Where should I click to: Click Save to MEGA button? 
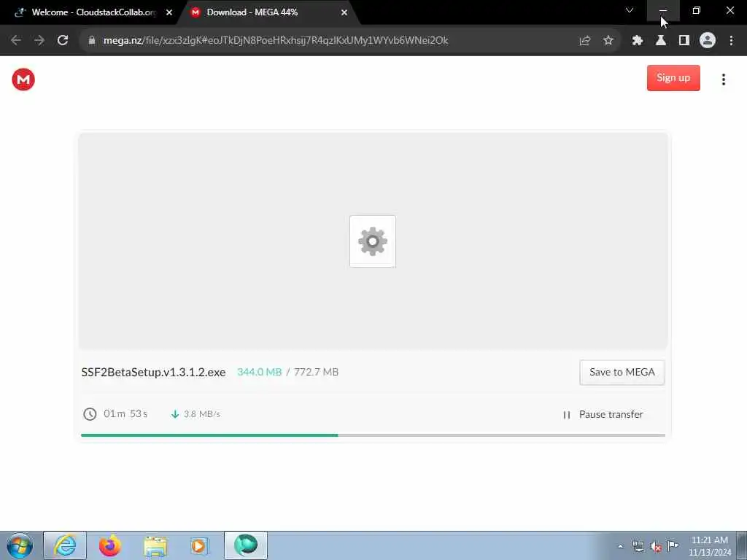[x=622, y=373]
